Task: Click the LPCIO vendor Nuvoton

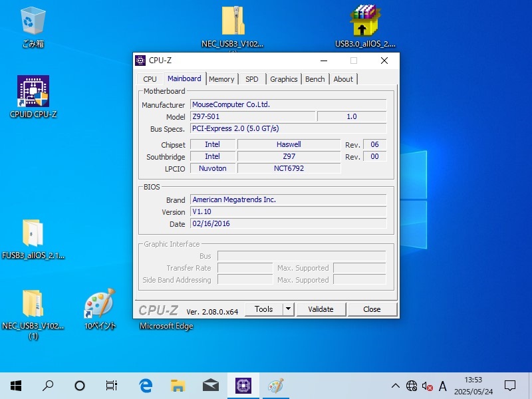Action: click(x=212, y=168)
